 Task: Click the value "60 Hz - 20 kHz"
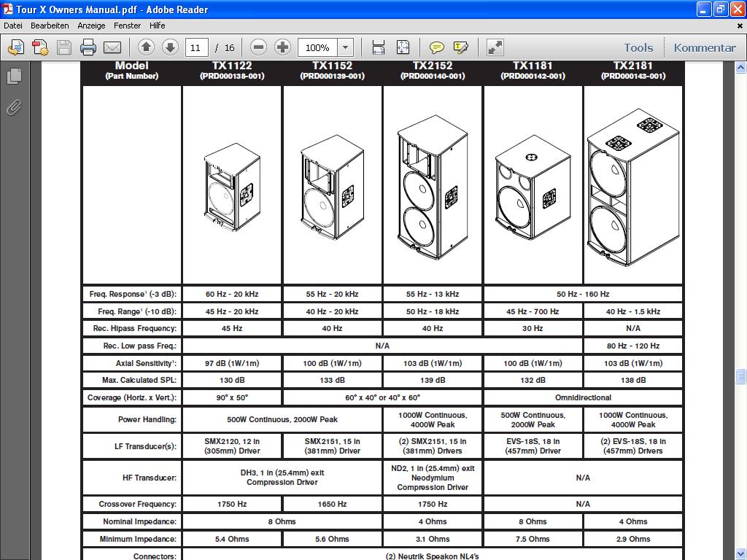(x=232, y=295)
